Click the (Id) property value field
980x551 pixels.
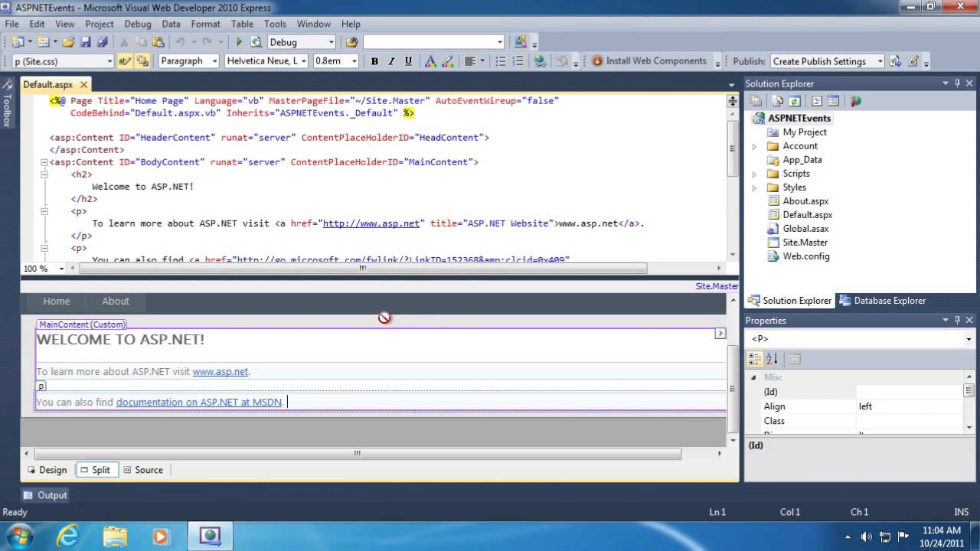click(910, 392)
